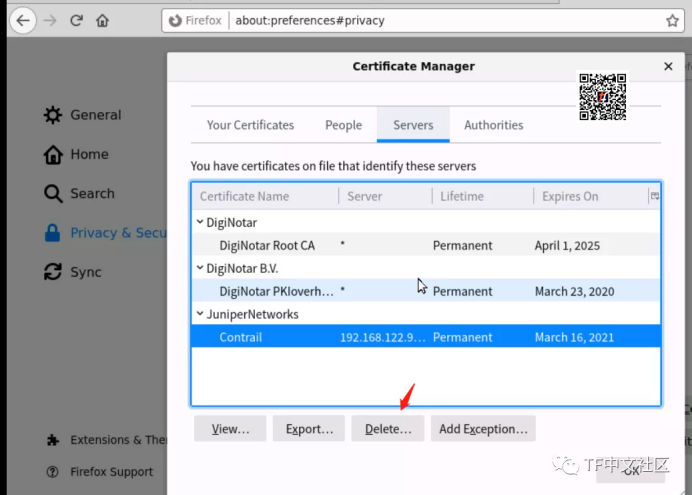Image resolution: width=692 pixels, height=495 pixels.
Task: Close the Certificate Manager dialog
Action: pyautogui.click(x=668, y=66)
